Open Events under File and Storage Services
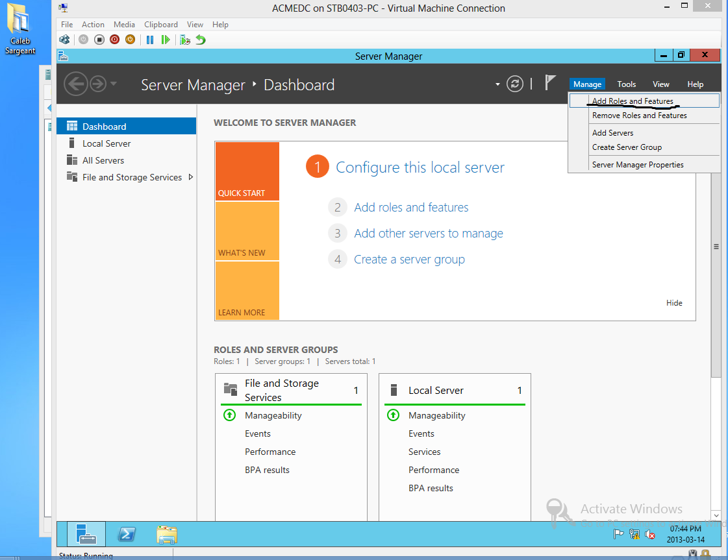The image size is (728, 560). click(x=258, y=434)
